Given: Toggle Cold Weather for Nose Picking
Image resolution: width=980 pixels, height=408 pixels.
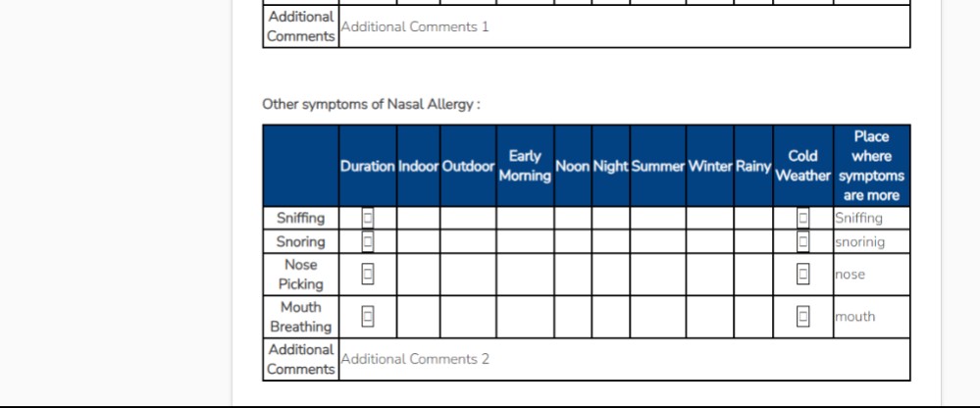Looking at the screenshot, I should coord(802,275).
